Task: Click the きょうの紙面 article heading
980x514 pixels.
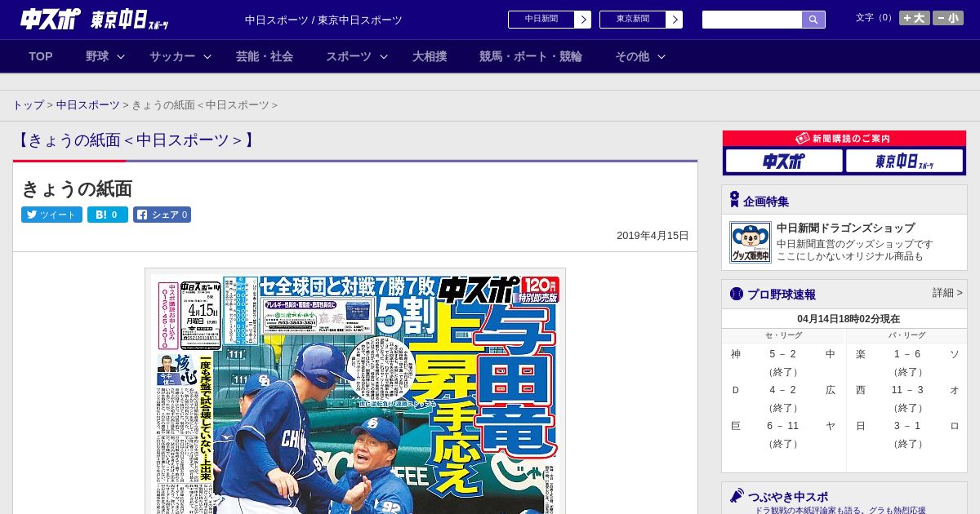Action: pos(77,188)
